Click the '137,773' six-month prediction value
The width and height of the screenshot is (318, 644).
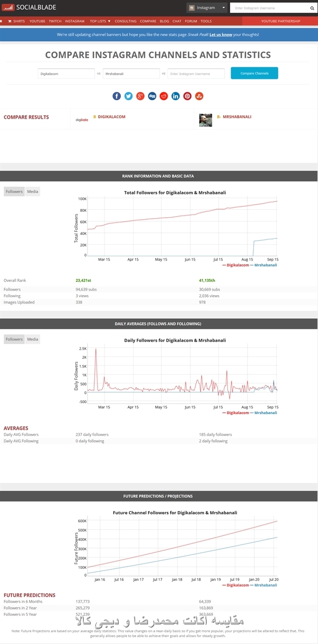83,602
